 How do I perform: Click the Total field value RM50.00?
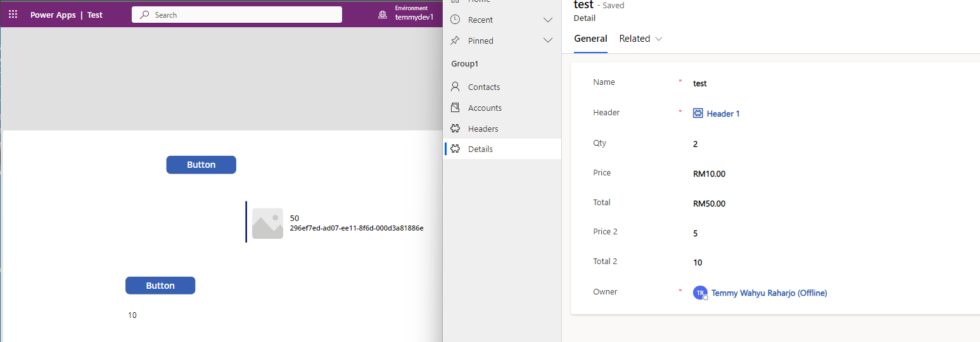(710, 204)
